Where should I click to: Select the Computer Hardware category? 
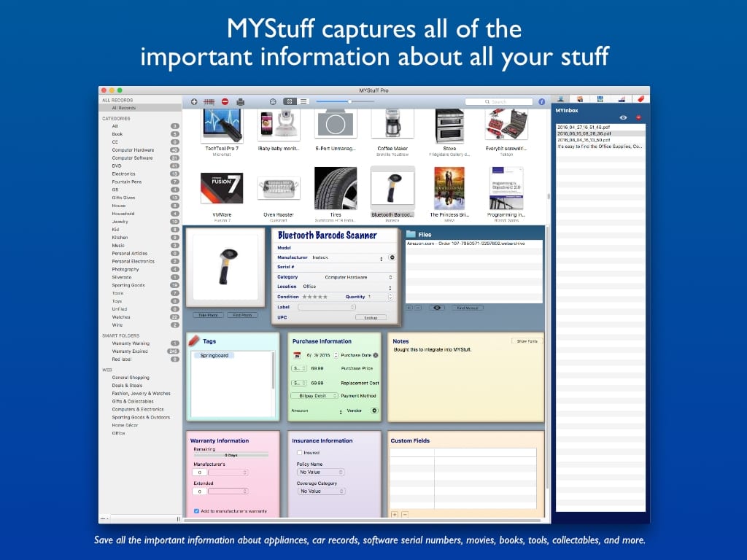pos(133,150)
